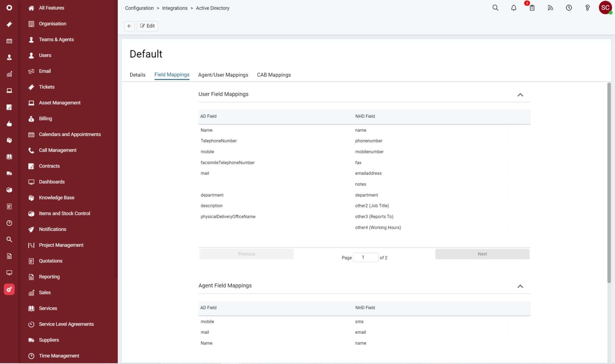Viewport: 615px width, 364px height.
Task: Open the Organisation menu item
Action: (x=53, y=24)
